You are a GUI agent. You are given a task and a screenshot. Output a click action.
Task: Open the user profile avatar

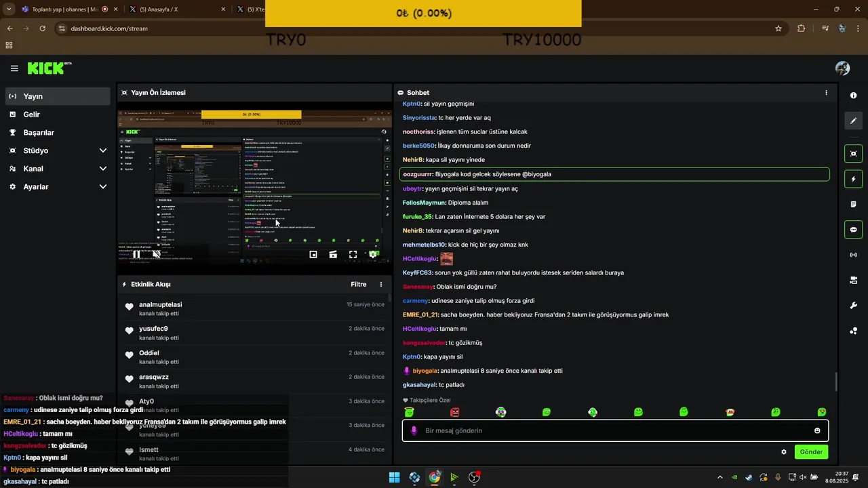(843, 68)
